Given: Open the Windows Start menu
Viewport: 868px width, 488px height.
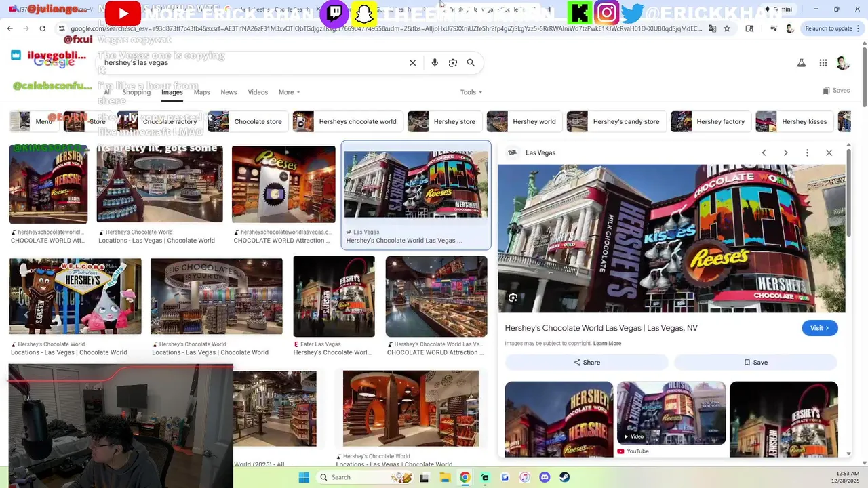Looking at the screenshot, I should tap(304, 477).
